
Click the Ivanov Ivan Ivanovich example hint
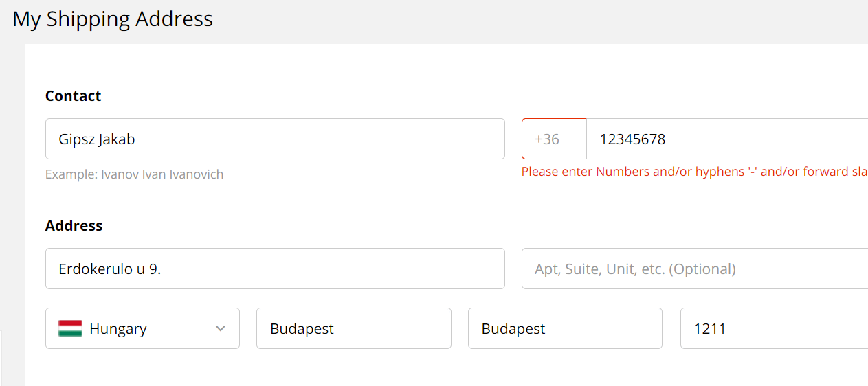pyautogui.click(x=134, y=174)
